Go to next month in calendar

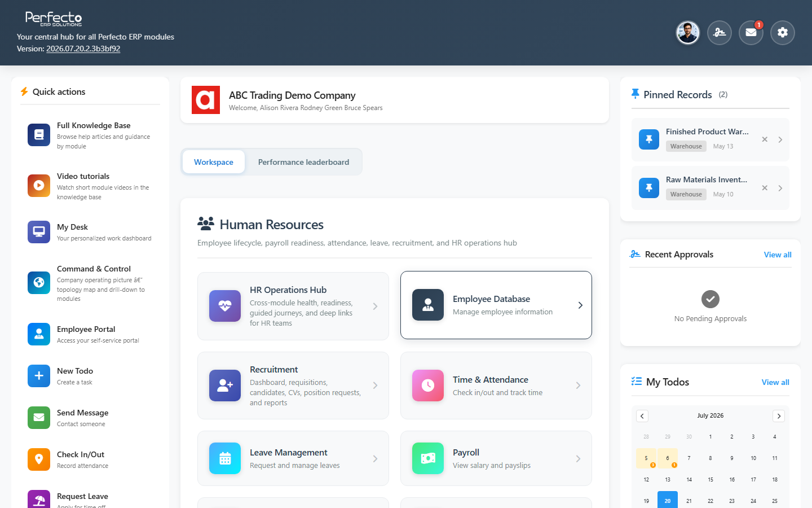(779, 416)
